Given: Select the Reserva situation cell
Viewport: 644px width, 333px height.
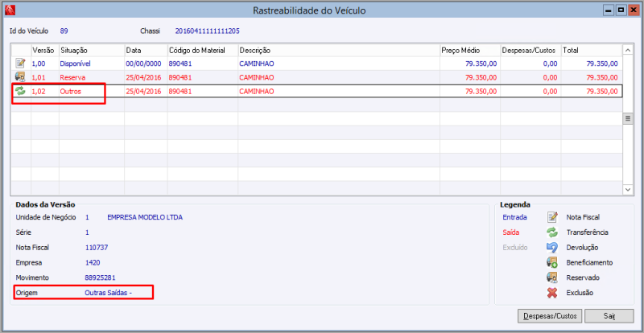Looking at the screenshot, I should pos(72,77).
